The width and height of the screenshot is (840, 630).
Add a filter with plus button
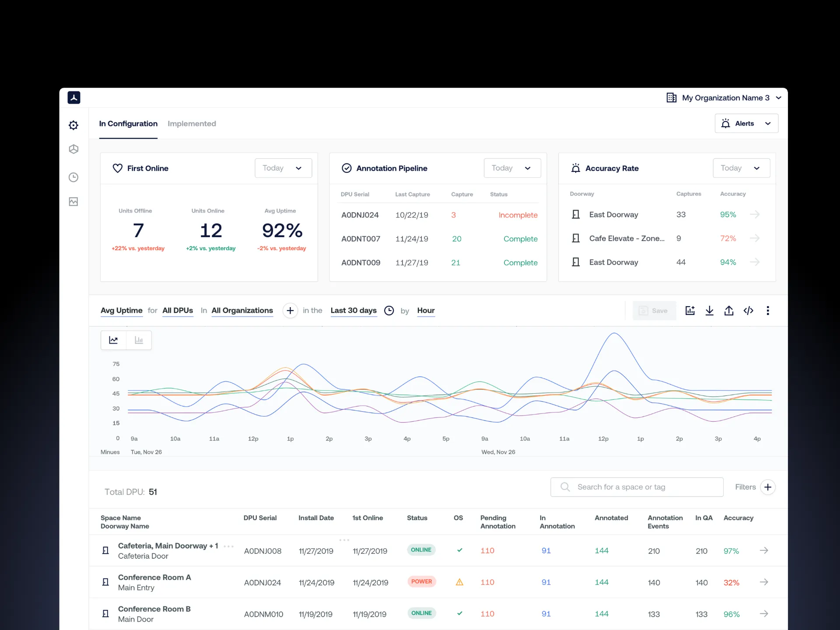[x=768, y=487]
